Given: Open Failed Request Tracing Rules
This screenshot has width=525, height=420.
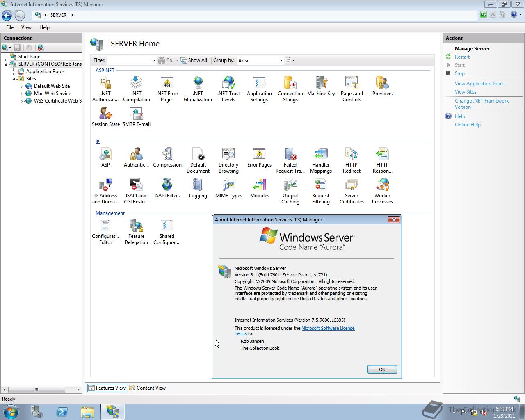Looking at the screenshot, I should click(290, 160).
